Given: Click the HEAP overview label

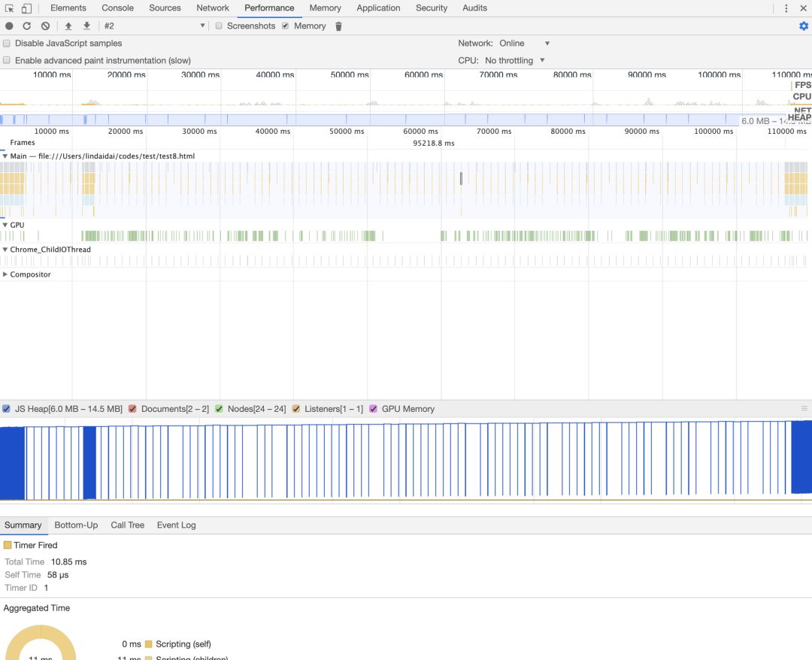Looking at the screenshot, I should point(799,117).
